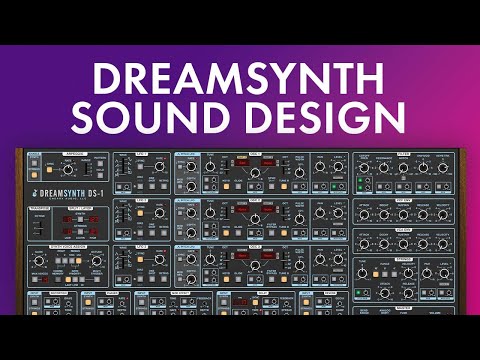Open the Osc 3 right waveform red display
This screenshot has height=360, width=480.
[268, 256]
